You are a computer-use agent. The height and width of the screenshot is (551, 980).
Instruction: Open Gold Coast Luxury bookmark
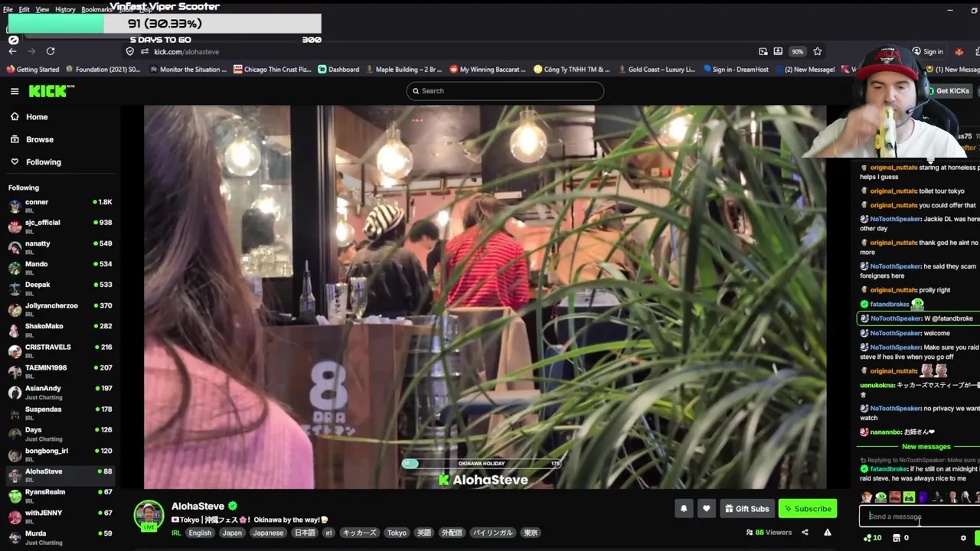coord(656,70)
